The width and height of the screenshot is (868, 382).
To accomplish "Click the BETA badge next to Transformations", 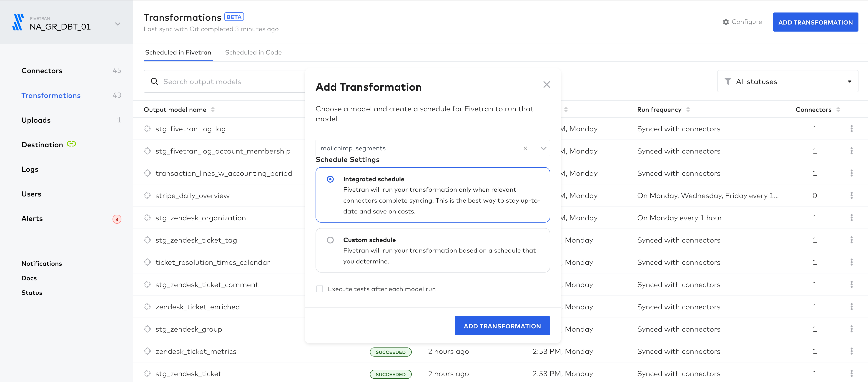I will click(x=234, y=17).
